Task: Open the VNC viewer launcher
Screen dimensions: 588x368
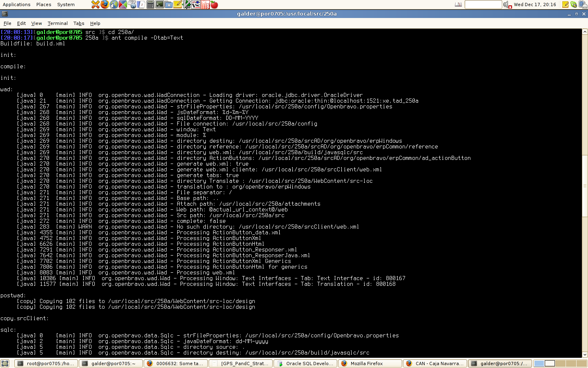Action: [x=196, y=4]
